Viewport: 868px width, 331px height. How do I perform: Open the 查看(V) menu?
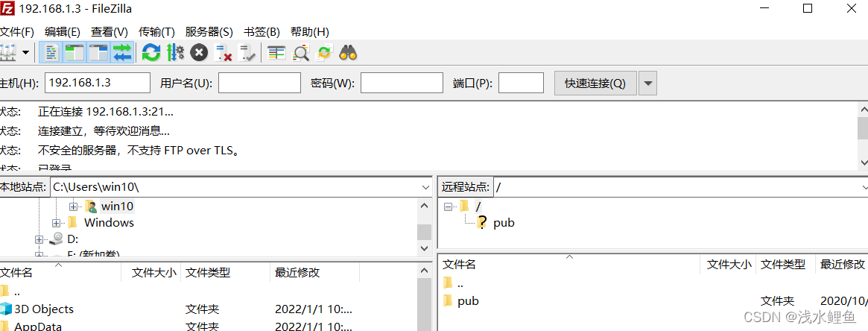(x=110, y=31)
